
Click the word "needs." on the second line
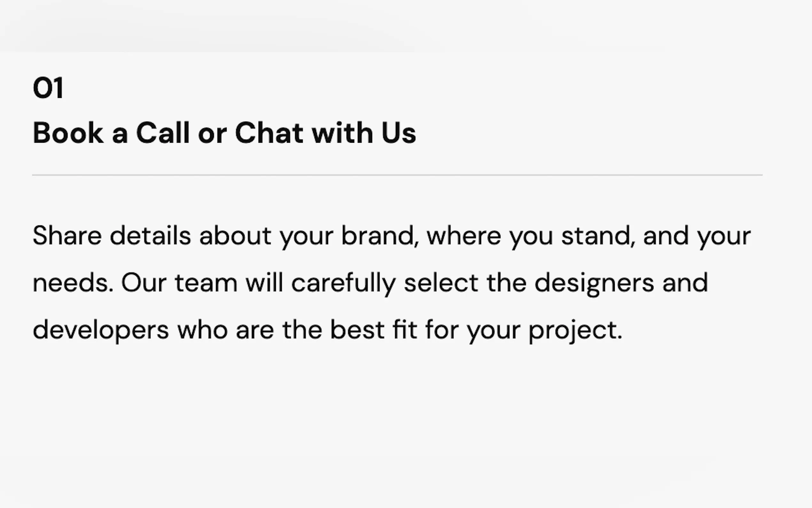pos(73,283)
